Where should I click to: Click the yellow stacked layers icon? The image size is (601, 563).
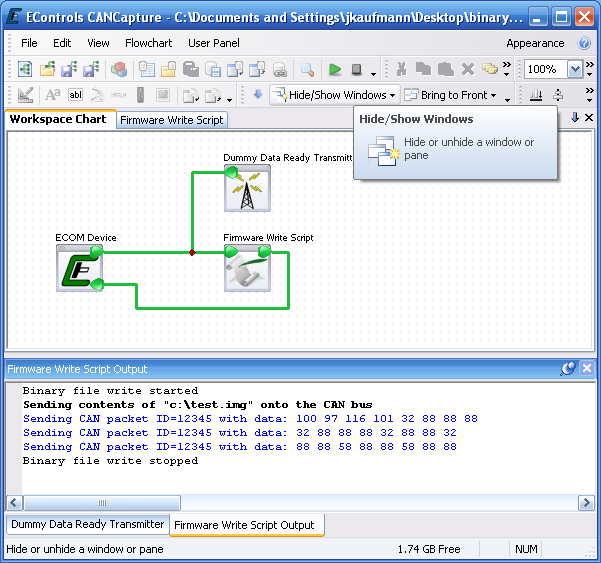point(489,69)
